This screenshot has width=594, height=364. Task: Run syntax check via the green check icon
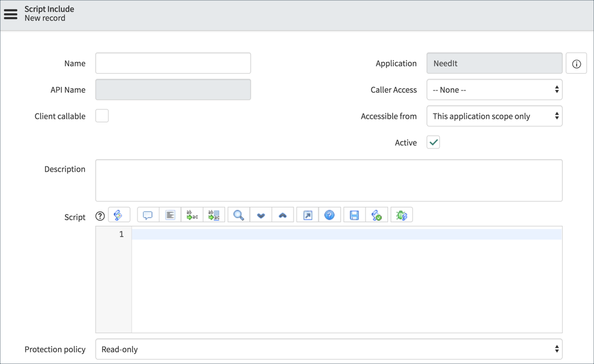pyautogui.click(x=376, y=214)
